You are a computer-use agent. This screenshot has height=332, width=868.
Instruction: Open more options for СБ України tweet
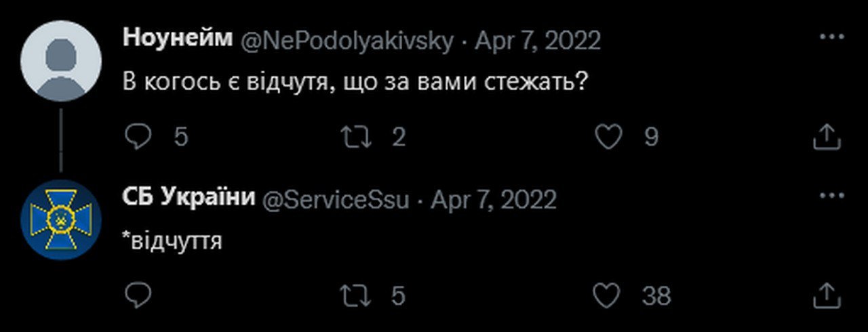pos(831,196)
